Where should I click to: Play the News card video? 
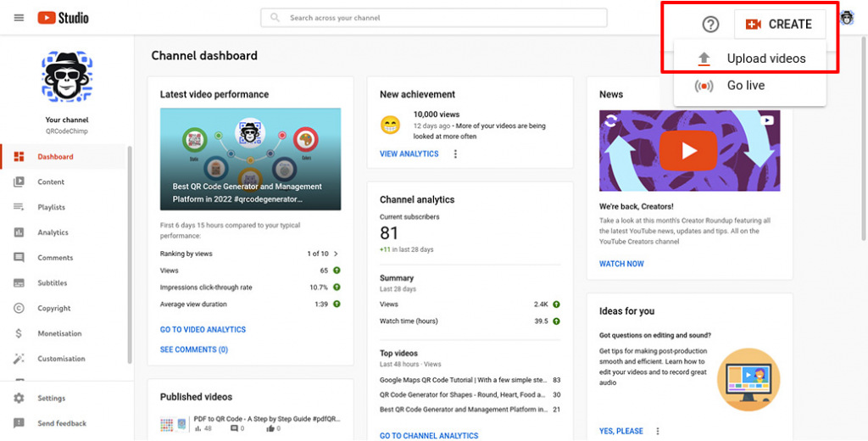pyautogui.click(x=689, y=151)
